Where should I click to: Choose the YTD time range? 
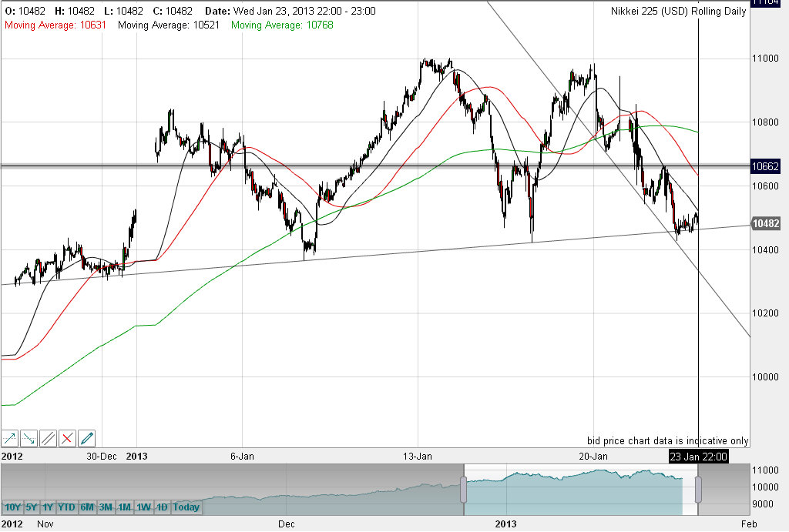67,507
